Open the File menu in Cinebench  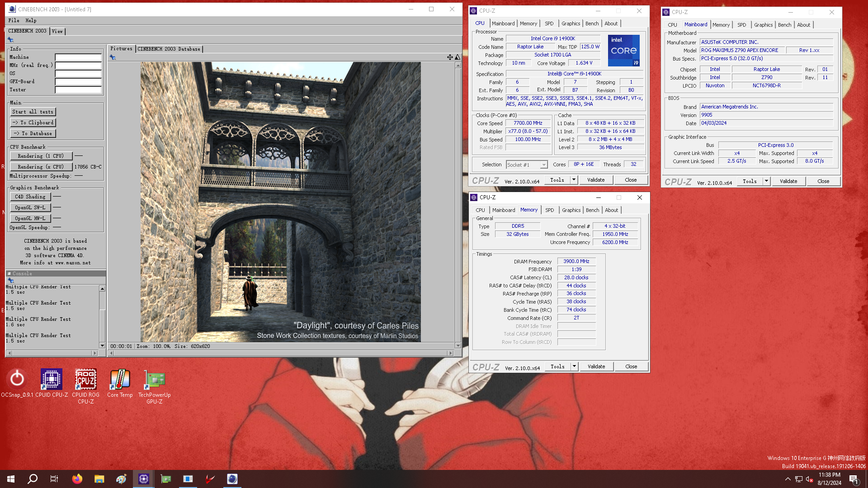point(14,20)
